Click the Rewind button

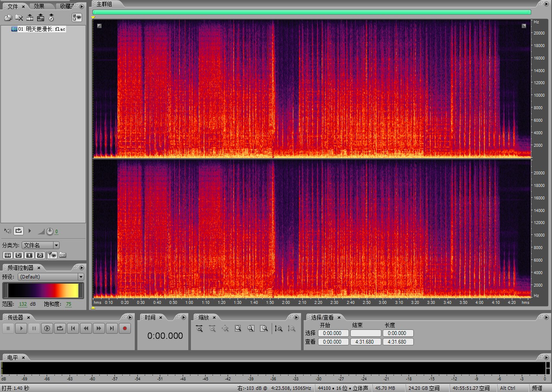click(86, 329)
